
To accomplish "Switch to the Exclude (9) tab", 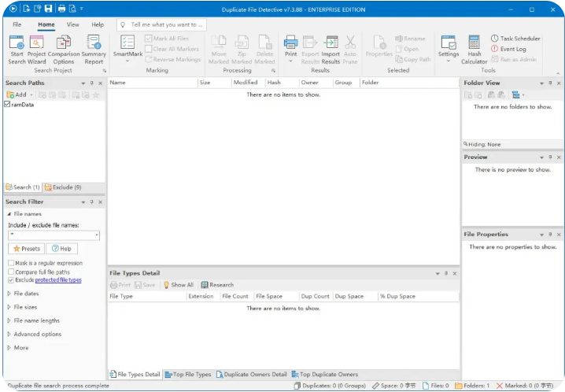I will [63, 187].
